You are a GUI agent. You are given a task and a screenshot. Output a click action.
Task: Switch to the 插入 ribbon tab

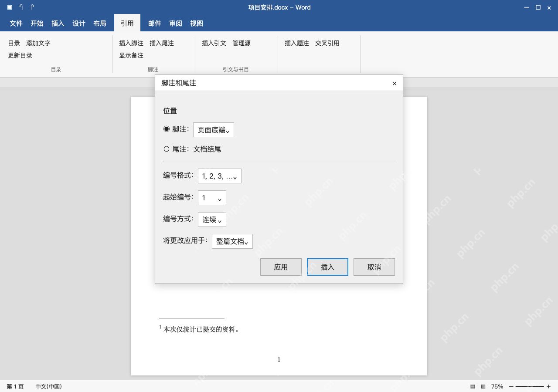pos(58,24)
